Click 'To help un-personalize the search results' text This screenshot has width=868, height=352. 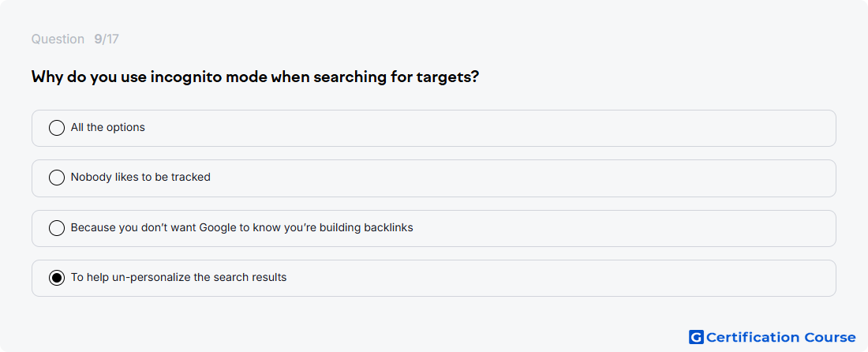tap(179, 277)
